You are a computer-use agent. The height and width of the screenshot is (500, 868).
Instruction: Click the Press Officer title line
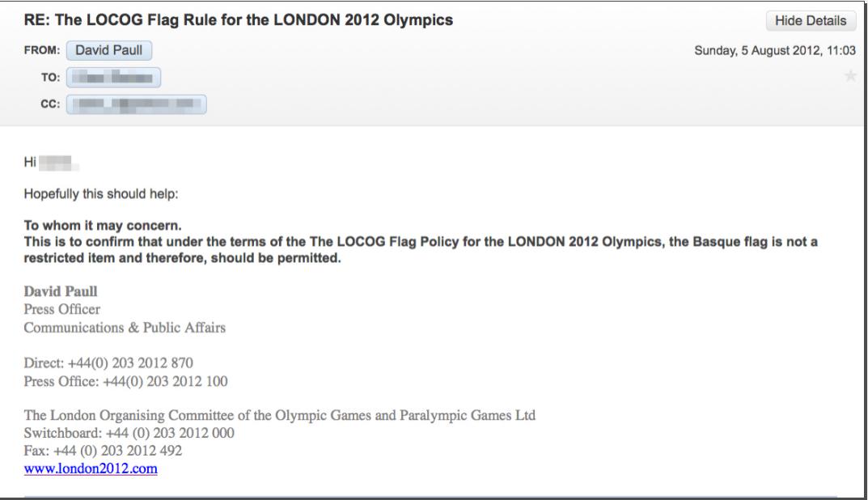pos(62,310)
